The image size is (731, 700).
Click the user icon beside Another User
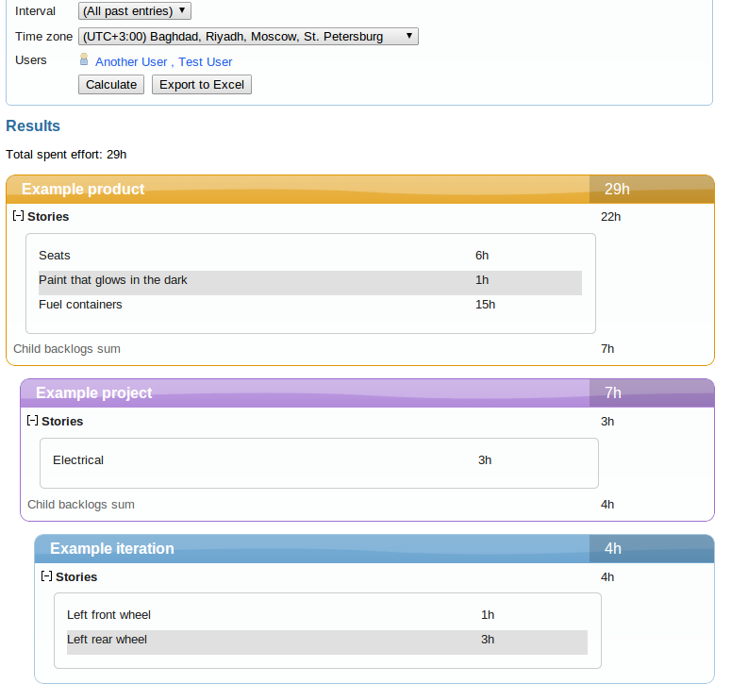point(84,59)
